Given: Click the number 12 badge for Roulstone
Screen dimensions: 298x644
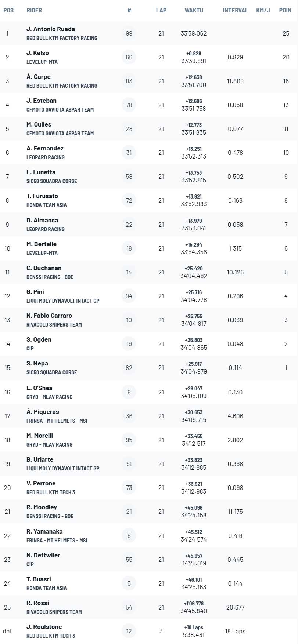Looking at the screenshot, I should point(129,631).
